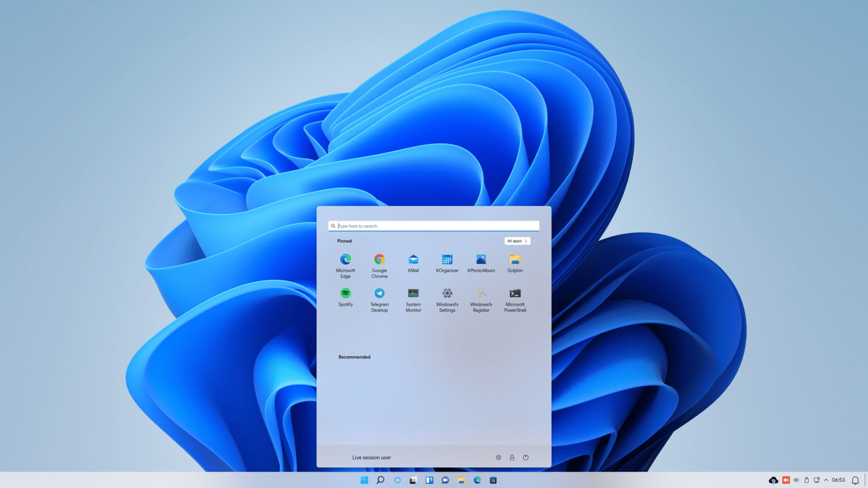Open System Monitor
This screenshot has height=488, width=868.
point(413,300)
